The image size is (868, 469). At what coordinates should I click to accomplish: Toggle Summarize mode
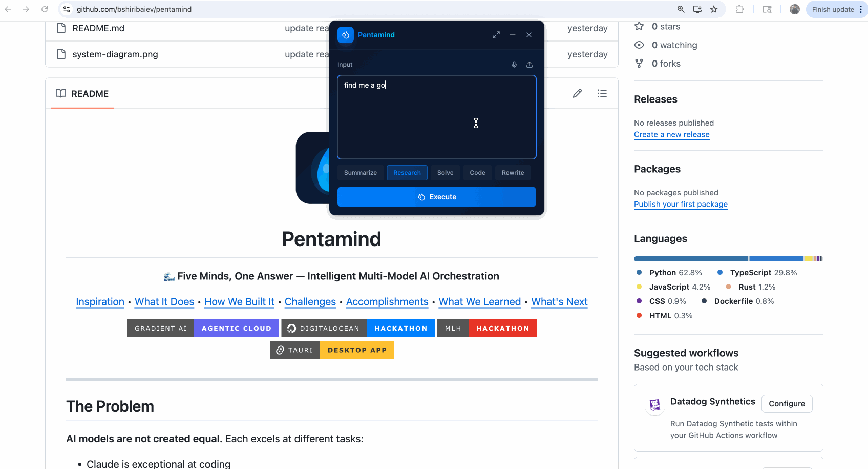(360, 173)
